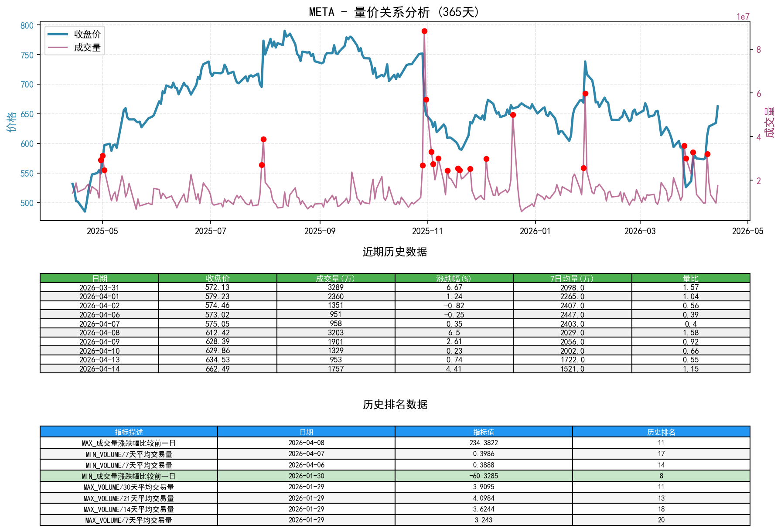Select the closing price cell 662.49

click(218, 369)
